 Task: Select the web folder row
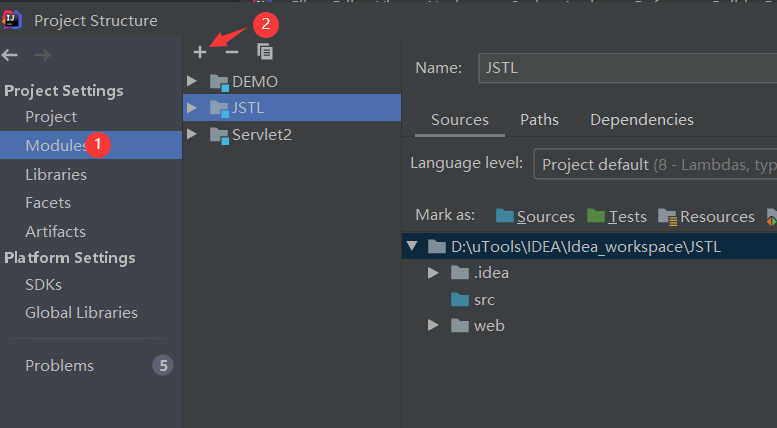589,325
